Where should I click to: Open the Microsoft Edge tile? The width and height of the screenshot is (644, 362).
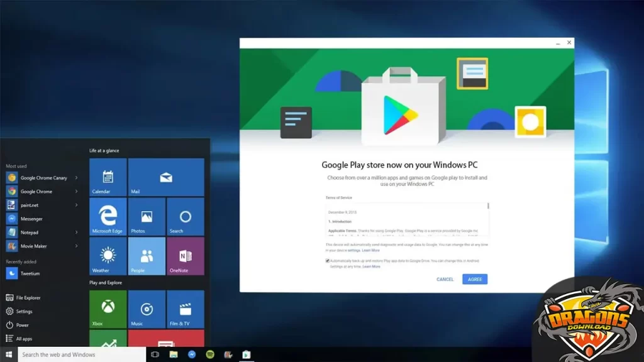pos(108,217)
